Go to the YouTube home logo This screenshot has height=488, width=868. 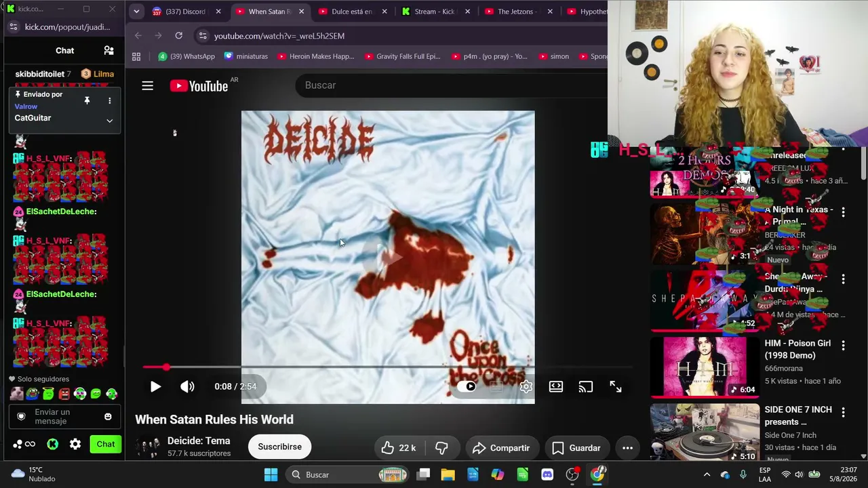[199, 85]
